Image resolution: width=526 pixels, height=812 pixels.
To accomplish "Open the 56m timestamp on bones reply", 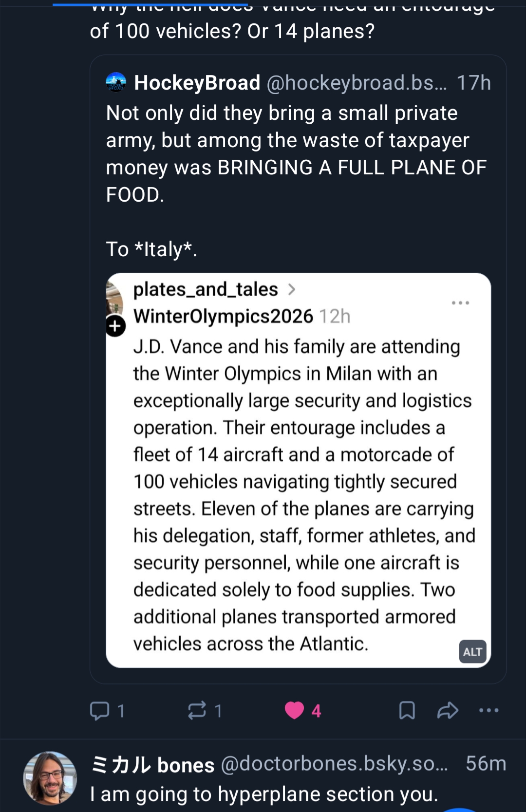I will 486,764.
